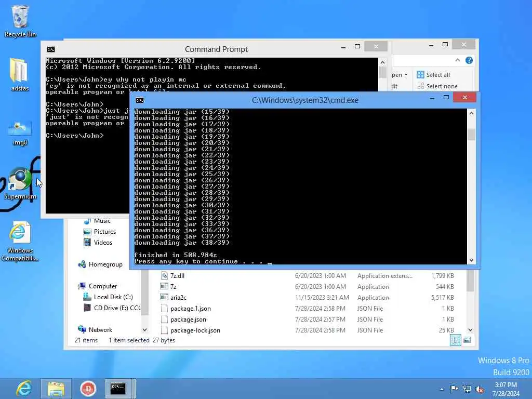Select the img0 desktop image file
The height and width of the screenshot is (399, 532).
[20, 133]
